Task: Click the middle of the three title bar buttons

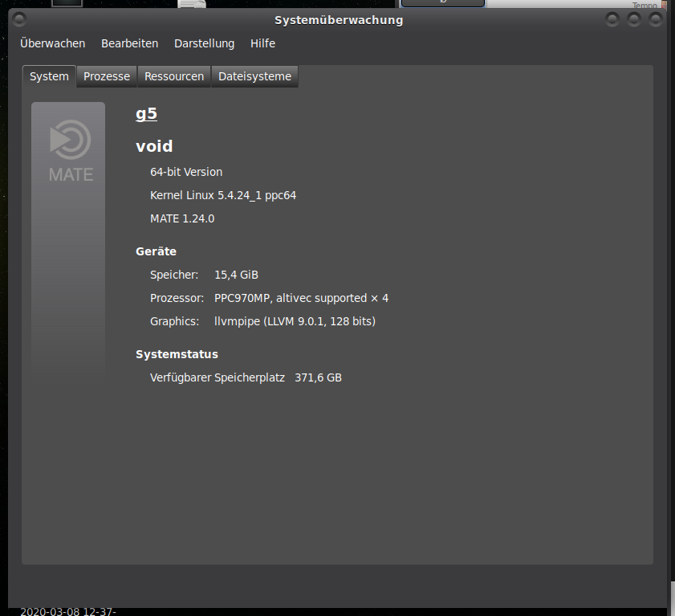Action: tap(634, 19)
